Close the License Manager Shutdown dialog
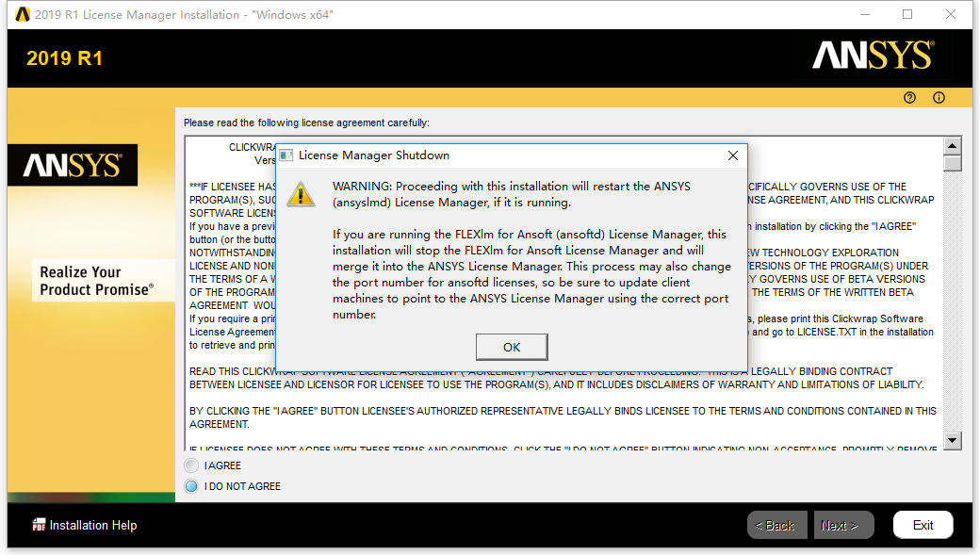 tap(733, 155)
